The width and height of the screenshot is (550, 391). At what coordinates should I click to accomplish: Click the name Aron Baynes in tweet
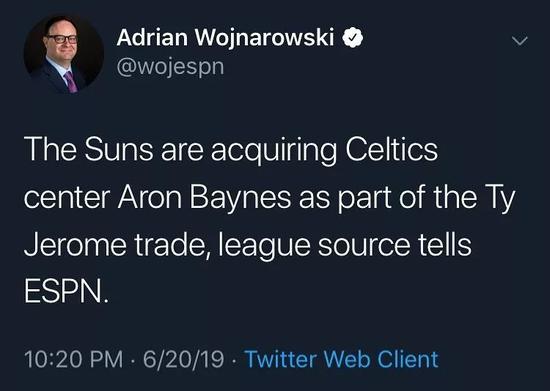click(204, 198)
